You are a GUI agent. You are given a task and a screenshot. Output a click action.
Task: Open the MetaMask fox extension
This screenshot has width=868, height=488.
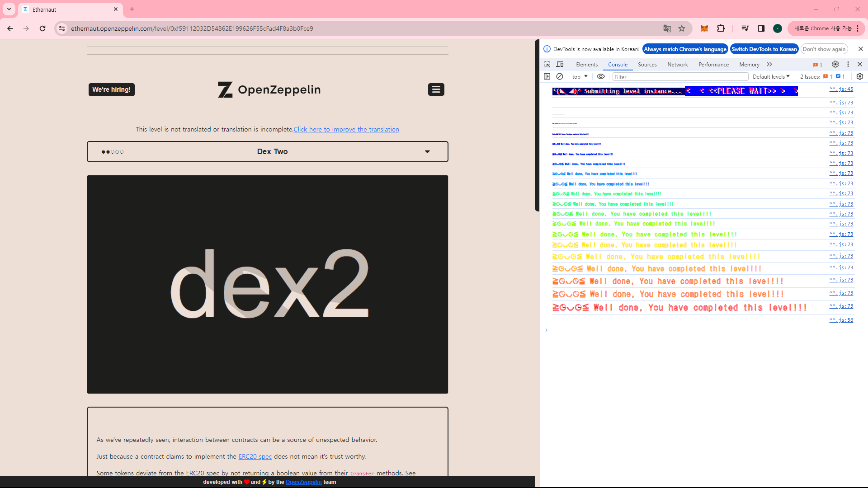[704, 28]
